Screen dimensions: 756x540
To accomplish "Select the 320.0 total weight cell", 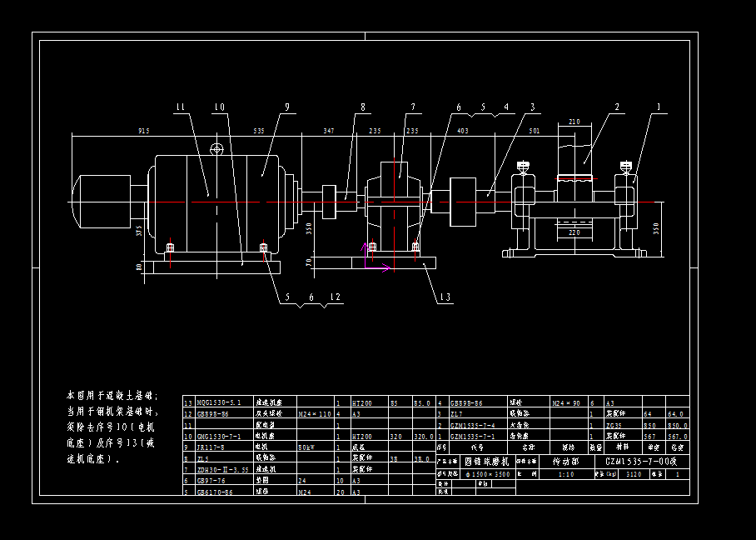I will [x=425, y=436].
